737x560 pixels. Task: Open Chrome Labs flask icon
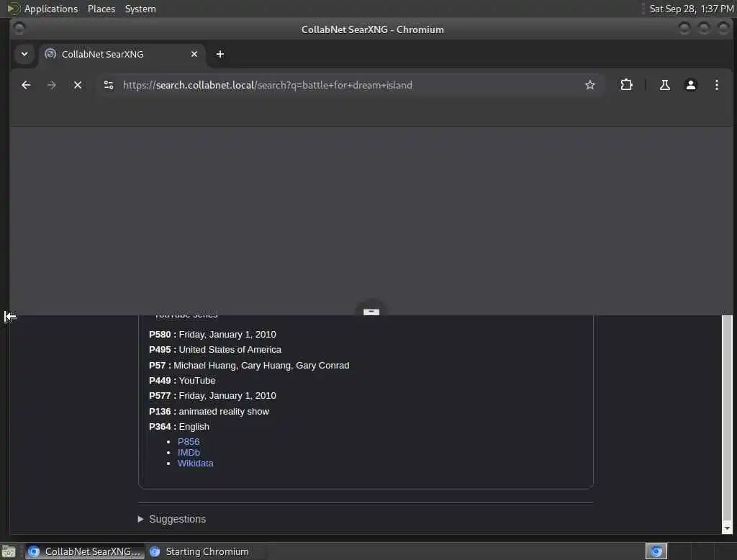tap(664, 85)
